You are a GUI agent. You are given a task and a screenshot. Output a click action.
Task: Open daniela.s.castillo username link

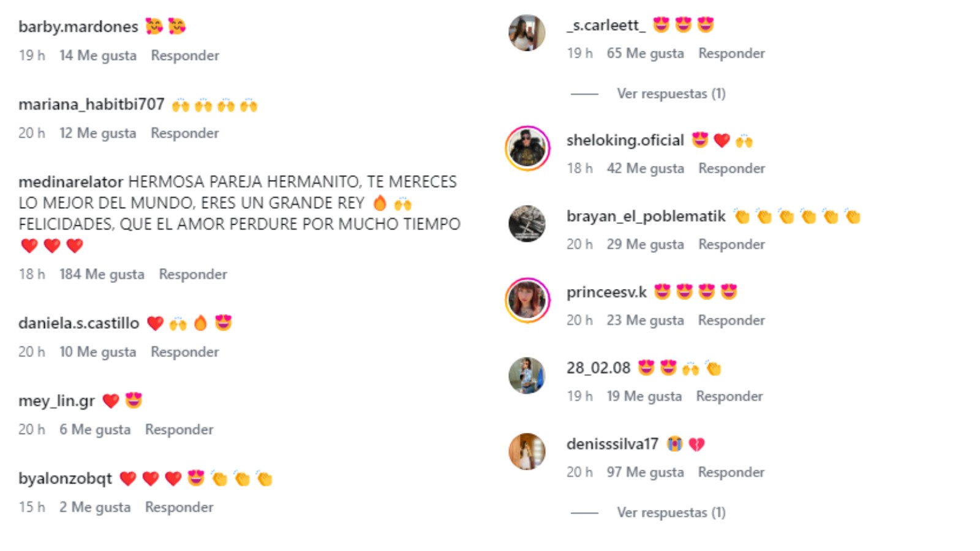(79, 323)
